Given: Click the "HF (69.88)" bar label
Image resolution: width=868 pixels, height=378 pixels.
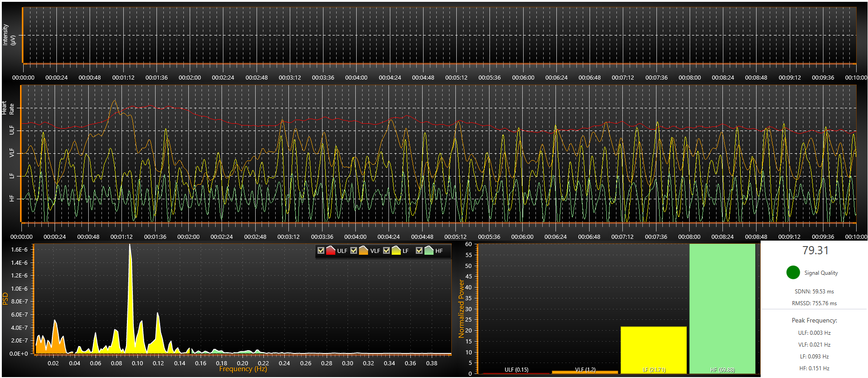Looking at the screenshot, I should (722, 370).
